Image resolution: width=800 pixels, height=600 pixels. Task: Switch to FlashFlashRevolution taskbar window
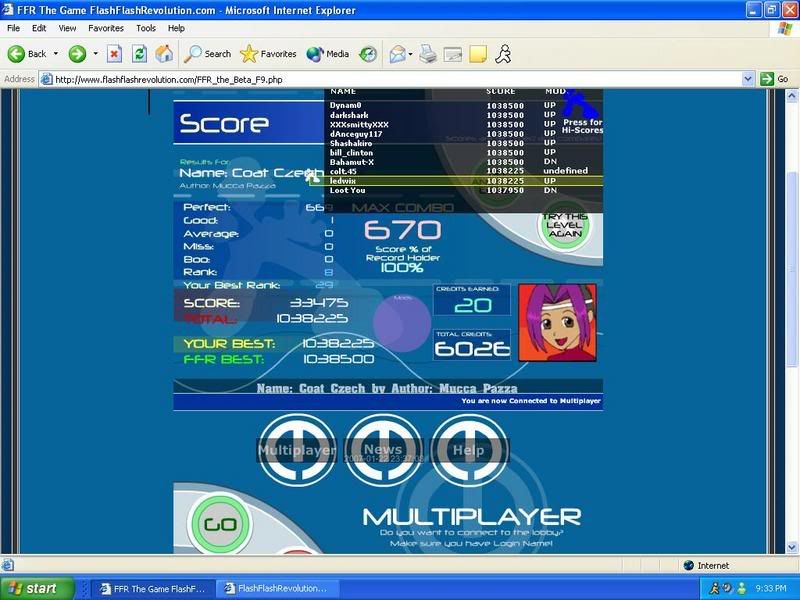pos(278,589)
